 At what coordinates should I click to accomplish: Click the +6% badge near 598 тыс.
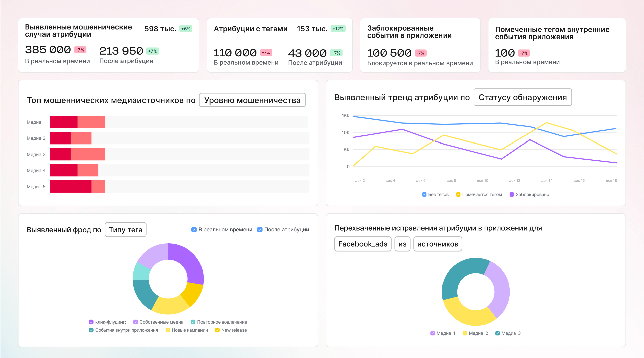tap(186, 29)
